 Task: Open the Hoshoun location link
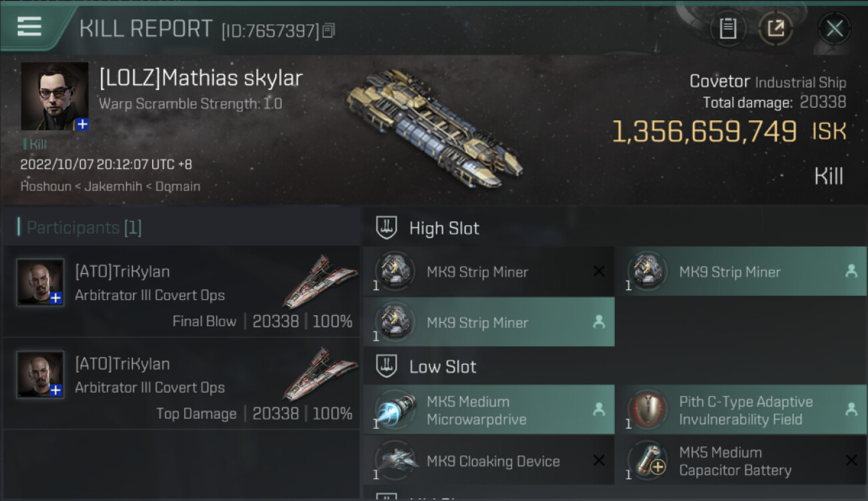45,187
